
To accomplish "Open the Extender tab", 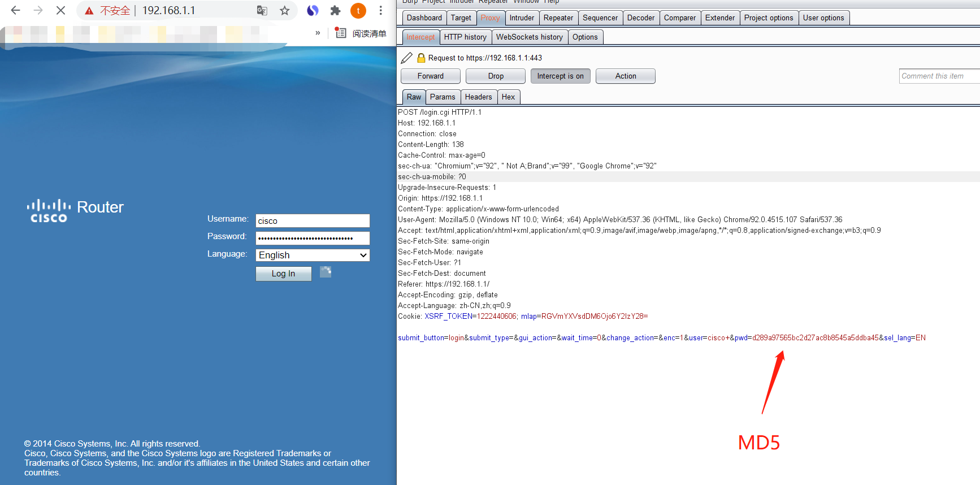I will (x=720, y=18).
